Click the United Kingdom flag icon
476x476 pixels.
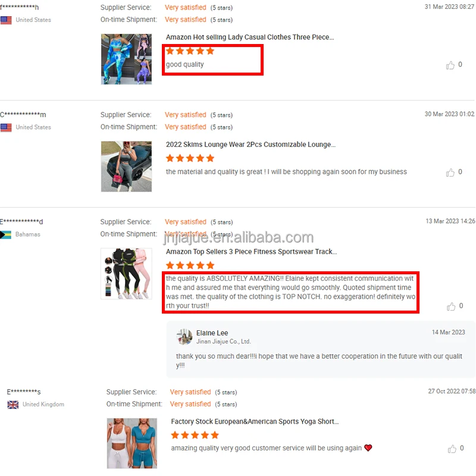pos(12,405)
